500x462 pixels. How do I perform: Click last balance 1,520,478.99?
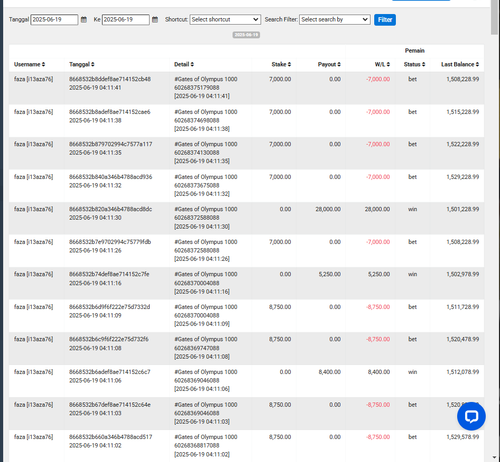click(x=463, y=339)
